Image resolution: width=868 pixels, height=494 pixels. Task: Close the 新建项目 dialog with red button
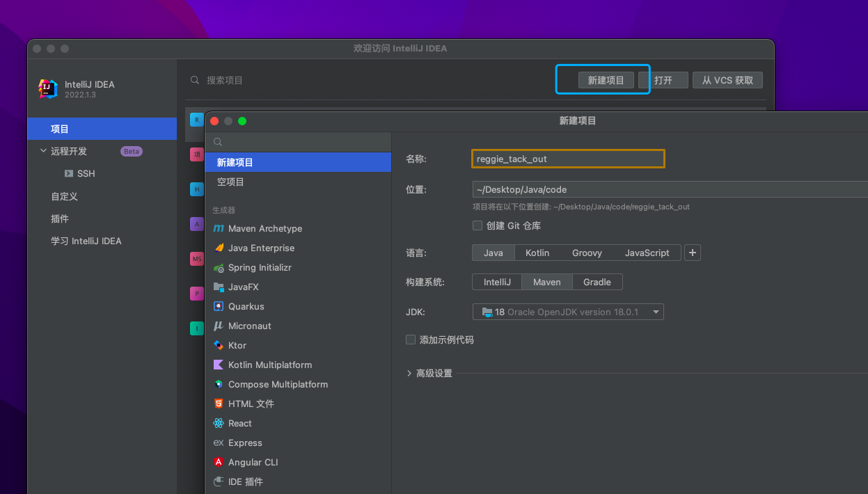(x=214, y=120)
